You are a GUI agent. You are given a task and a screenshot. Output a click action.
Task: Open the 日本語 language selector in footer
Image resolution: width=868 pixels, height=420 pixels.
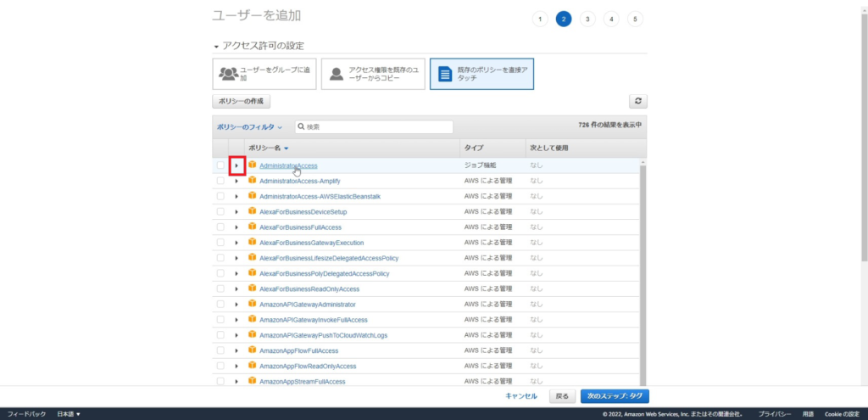(x=69, y=414)
